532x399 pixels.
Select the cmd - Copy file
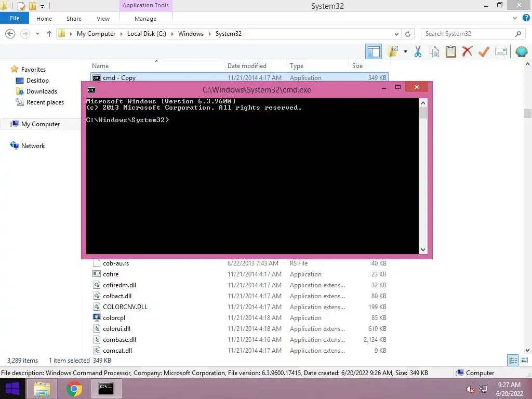coord(239,78)
